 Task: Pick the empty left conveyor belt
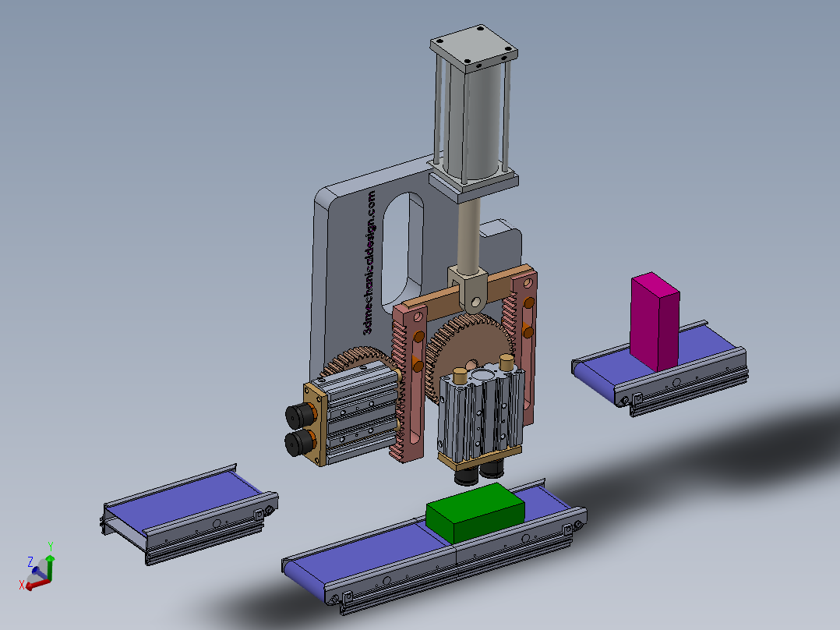(189, 514)
